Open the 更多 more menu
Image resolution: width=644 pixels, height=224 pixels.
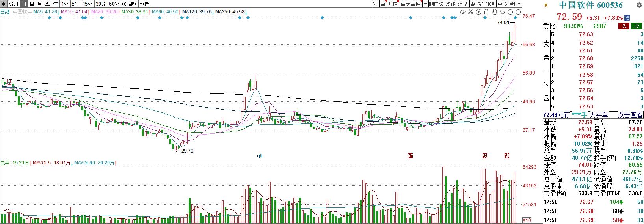(502, 4)
